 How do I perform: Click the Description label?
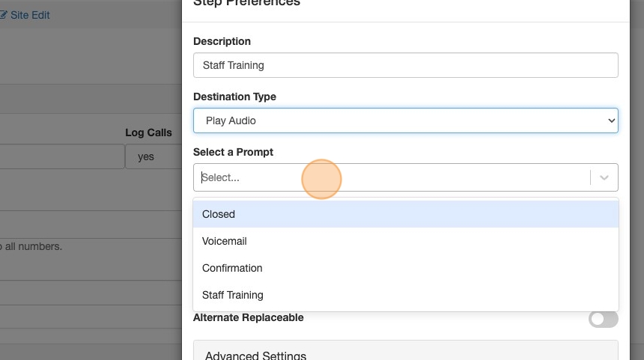(222, 41)
